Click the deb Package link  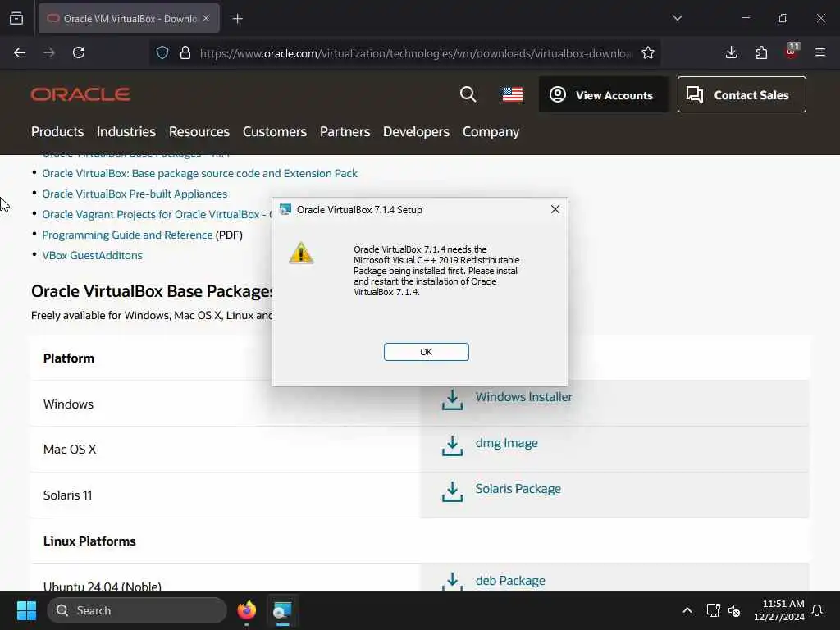click(510, 581)
